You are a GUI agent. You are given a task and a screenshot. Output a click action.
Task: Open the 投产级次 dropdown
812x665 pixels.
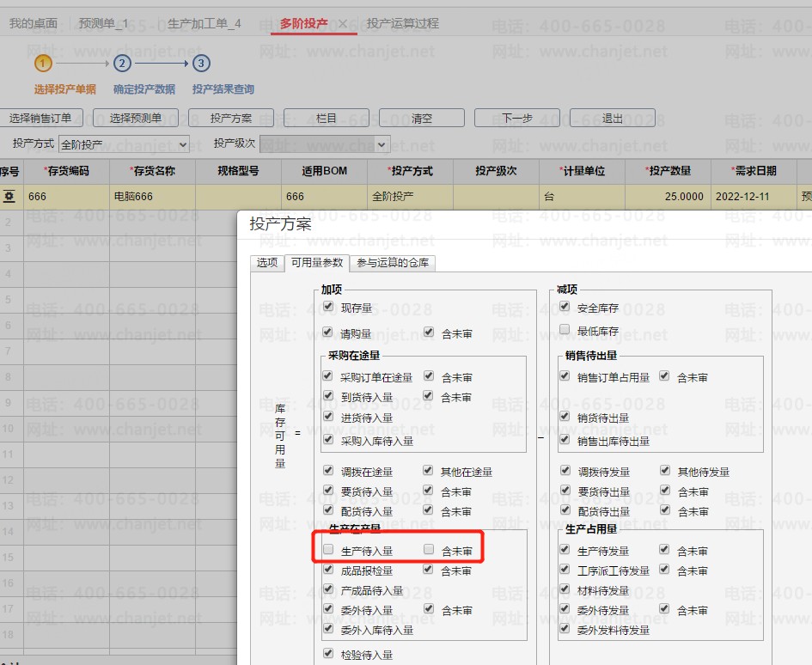pos(325,144)
